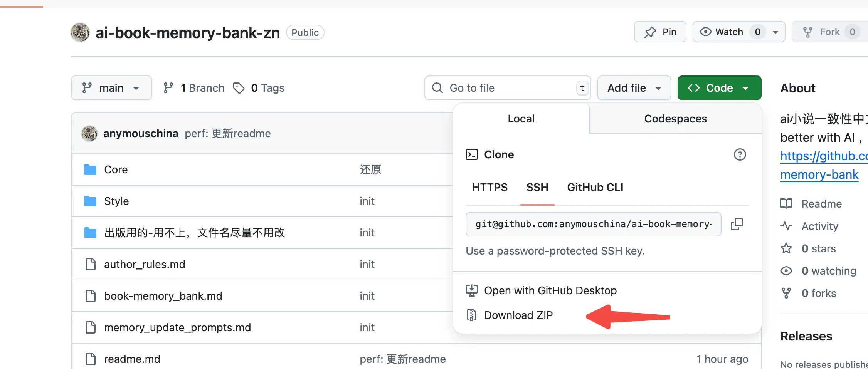Open the Style folder

(x=116, y=201)
